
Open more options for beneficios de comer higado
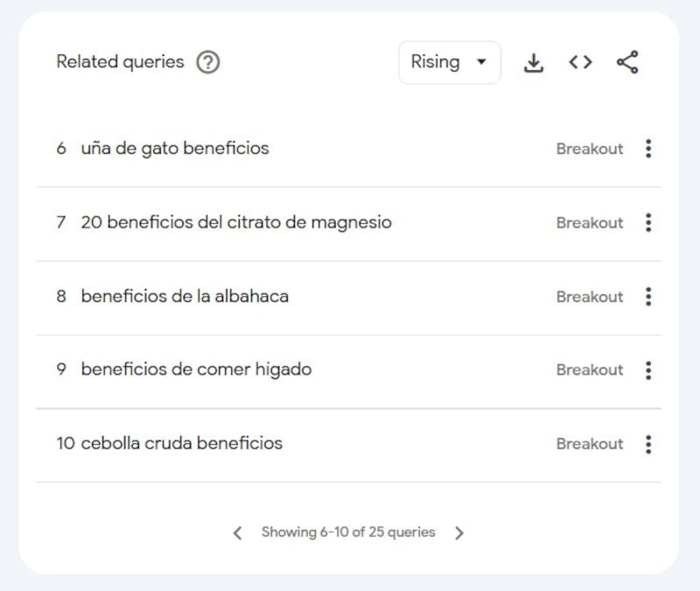click(x=648, y=370)
